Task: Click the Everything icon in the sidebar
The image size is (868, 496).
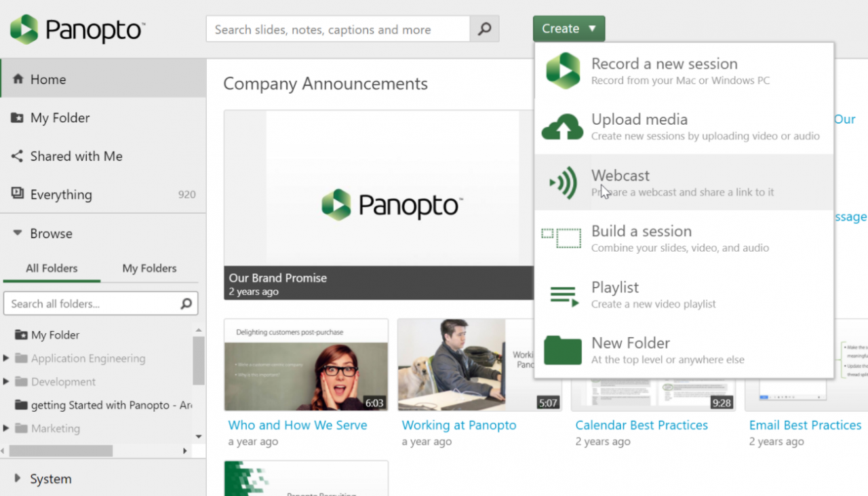Action: [18, 194]
